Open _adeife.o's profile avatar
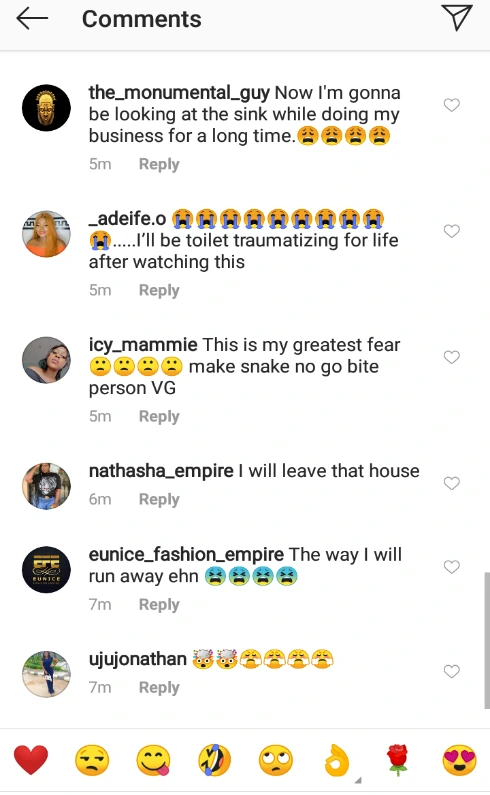The width and height of the screenshot is (490, 795). click(46, 234)
